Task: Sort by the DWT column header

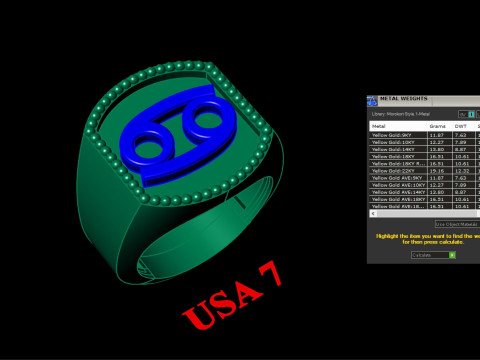Action: click(x=463, y=126)
